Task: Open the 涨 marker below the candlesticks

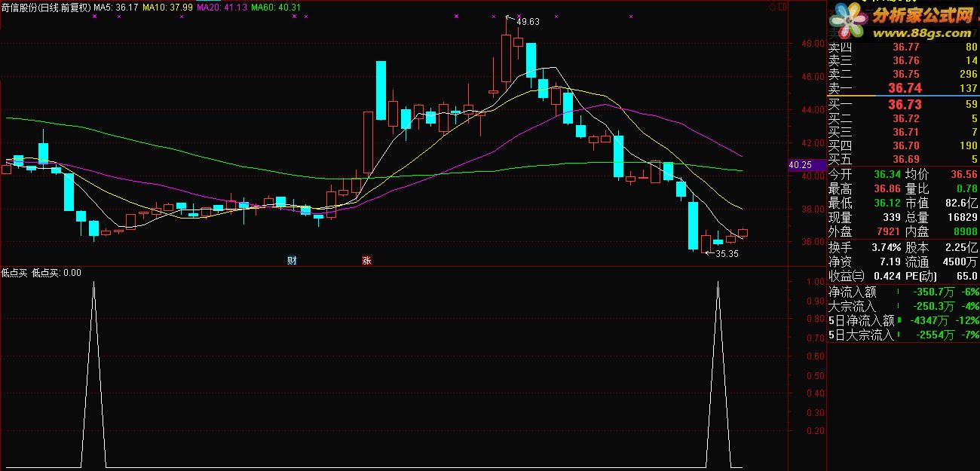Action: tap(366, 261)
